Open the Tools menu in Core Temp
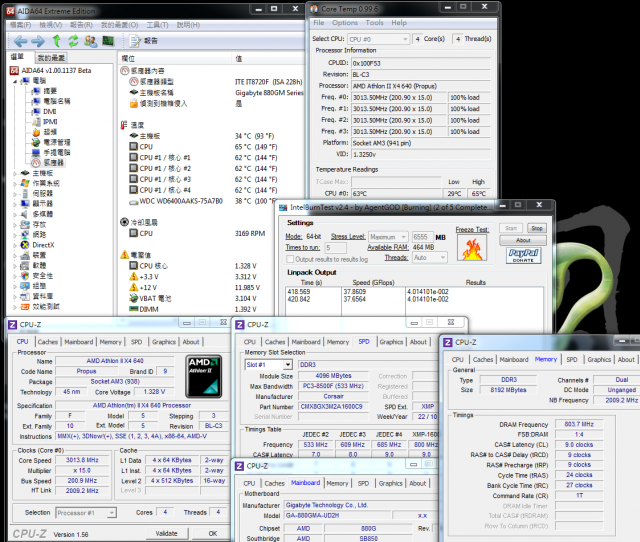Screen dimensions: 640x542 point(374,23)
